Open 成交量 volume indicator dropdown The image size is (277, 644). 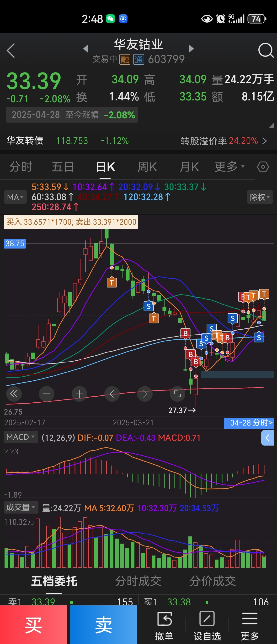[x=21, y=508]
